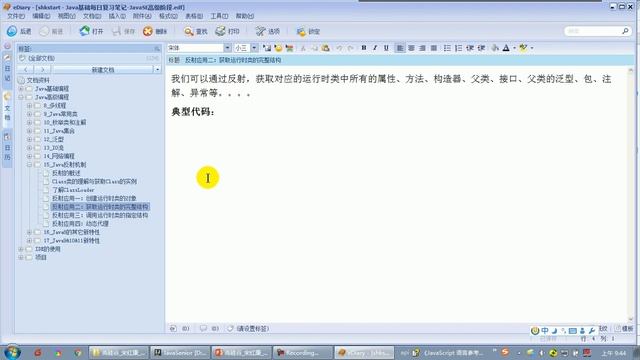Click the paste icon in the format bar
Viewport: 640px width, 360px height.
(325, 48)
